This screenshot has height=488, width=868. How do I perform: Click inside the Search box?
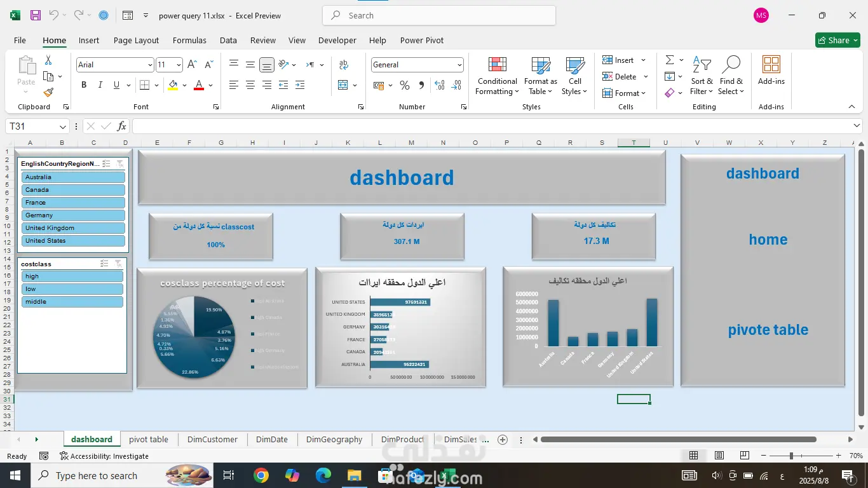click(438, 15)
